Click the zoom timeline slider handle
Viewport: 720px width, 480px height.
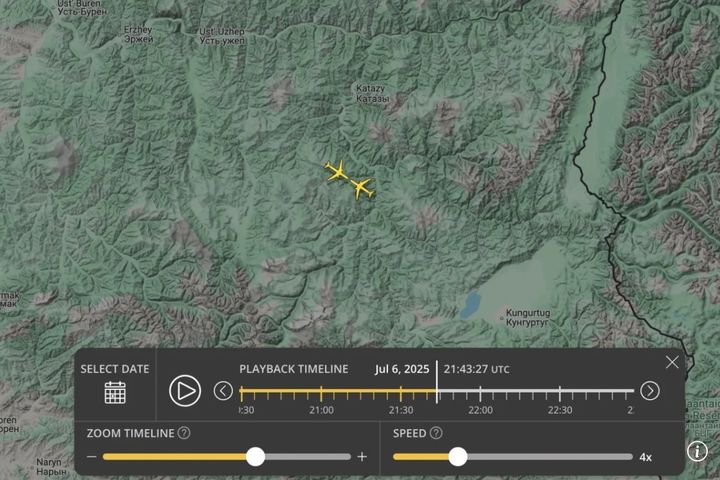coord(255,457)
